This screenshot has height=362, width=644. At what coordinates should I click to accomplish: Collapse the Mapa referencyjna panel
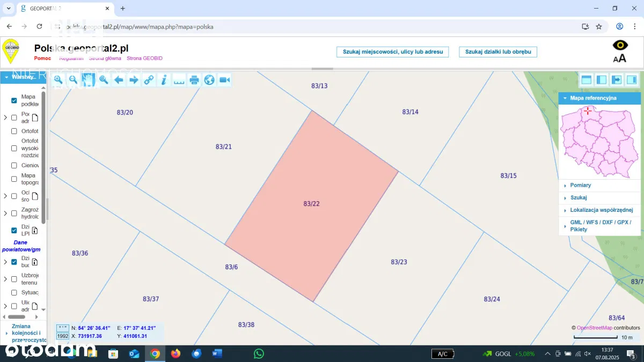click(x=565, y=98)
